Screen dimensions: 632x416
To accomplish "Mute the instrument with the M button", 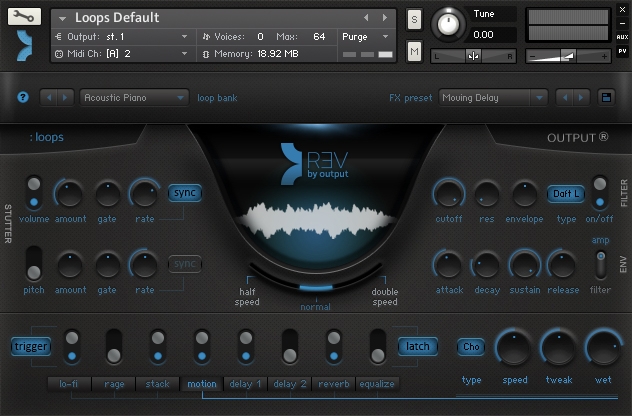I will tap(414, 51).
